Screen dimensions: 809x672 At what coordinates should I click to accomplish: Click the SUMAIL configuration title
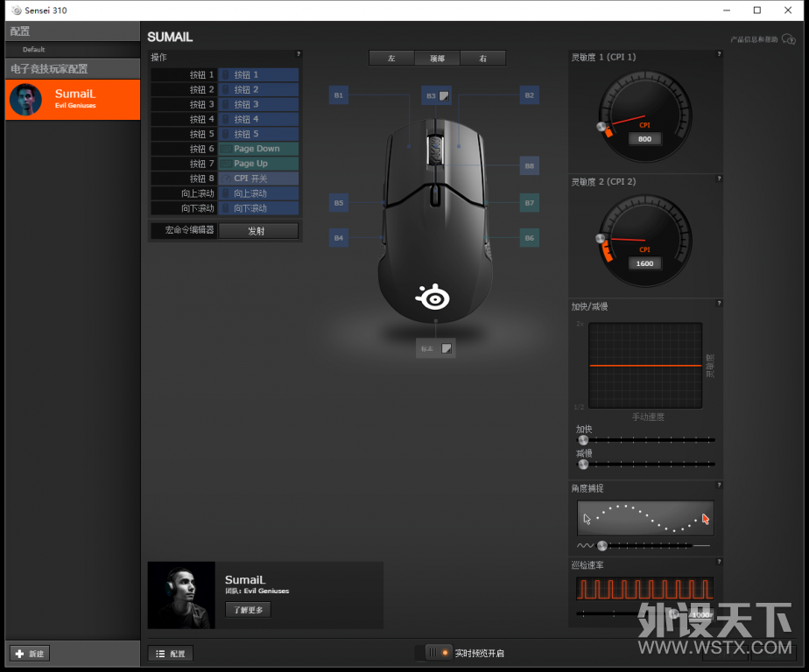point(170,37)
